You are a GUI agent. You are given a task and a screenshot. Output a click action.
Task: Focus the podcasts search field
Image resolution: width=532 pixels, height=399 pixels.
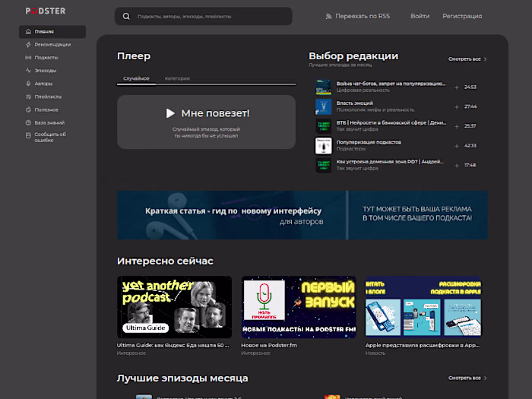204,16
